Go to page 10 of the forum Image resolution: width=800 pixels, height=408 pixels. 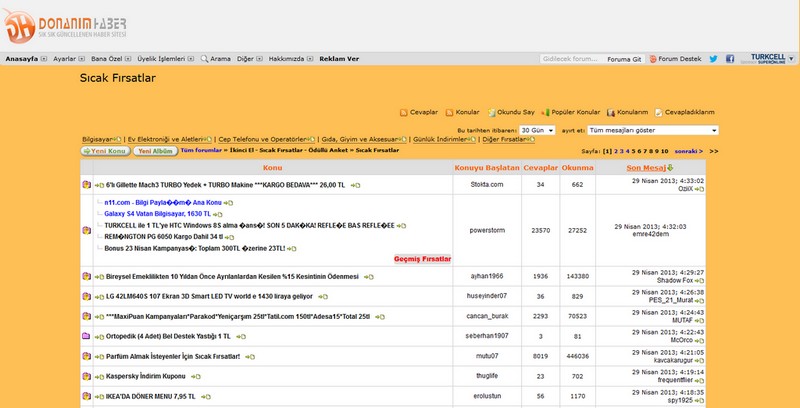point(665,151)
